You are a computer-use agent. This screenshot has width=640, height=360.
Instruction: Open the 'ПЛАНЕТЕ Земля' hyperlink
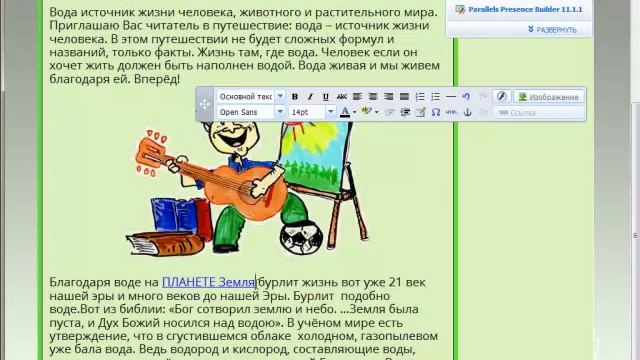tap(209, 282)
